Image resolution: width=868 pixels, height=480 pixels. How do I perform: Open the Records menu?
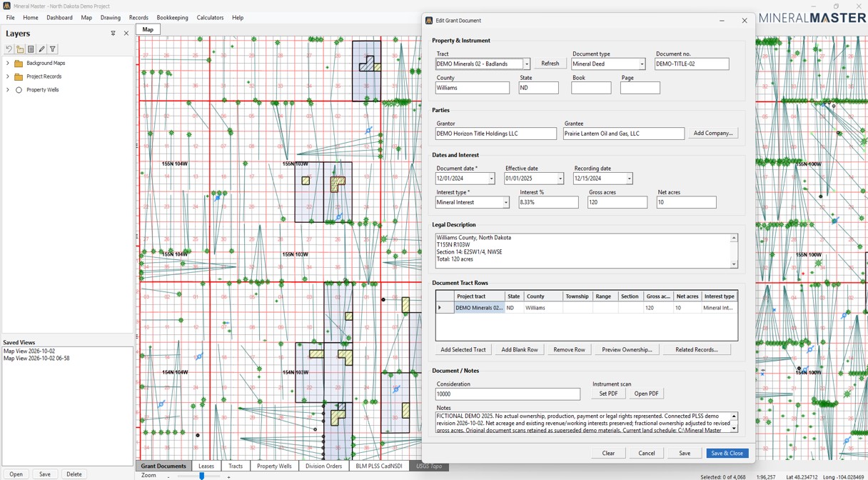[138, 18]
